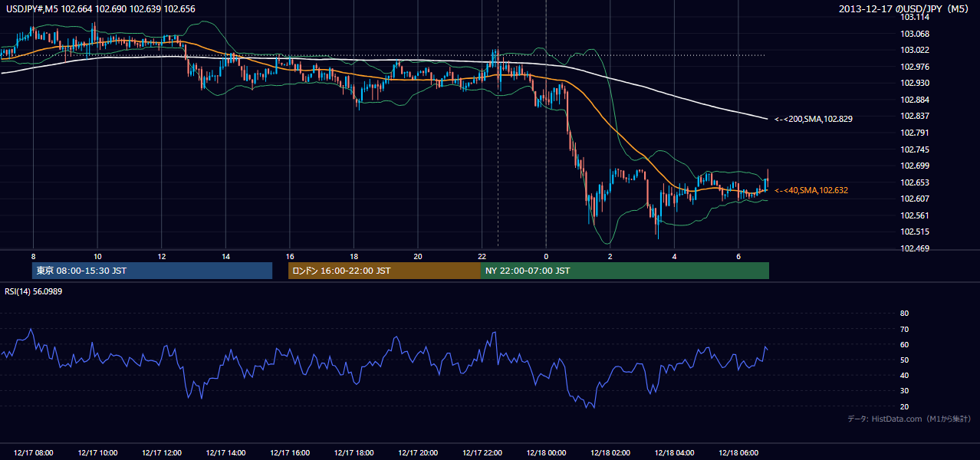Click hour label 12 under price chart
The image size is (980, 460).
[x=161, y=256]
